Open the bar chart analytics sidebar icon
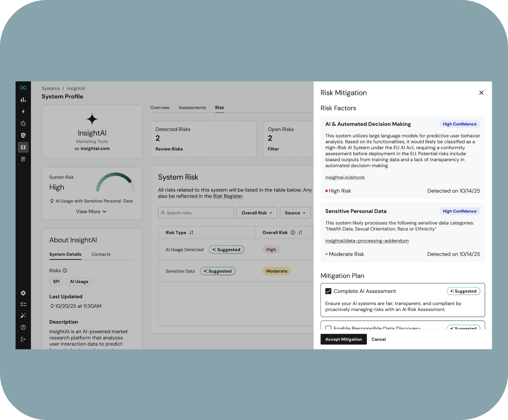This screenshot has height=420, width=508. point(23,100)
